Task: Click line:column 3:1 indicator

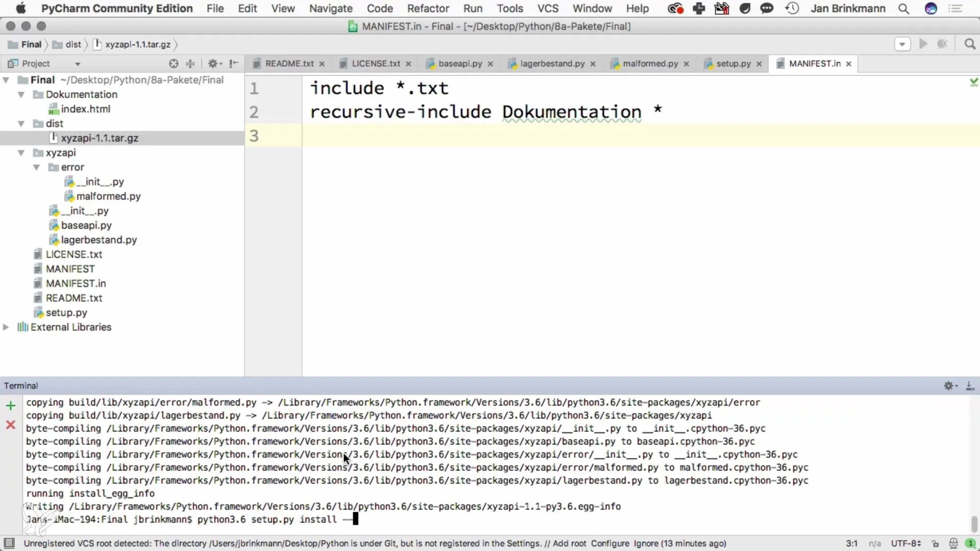Action: click(851, 543)
